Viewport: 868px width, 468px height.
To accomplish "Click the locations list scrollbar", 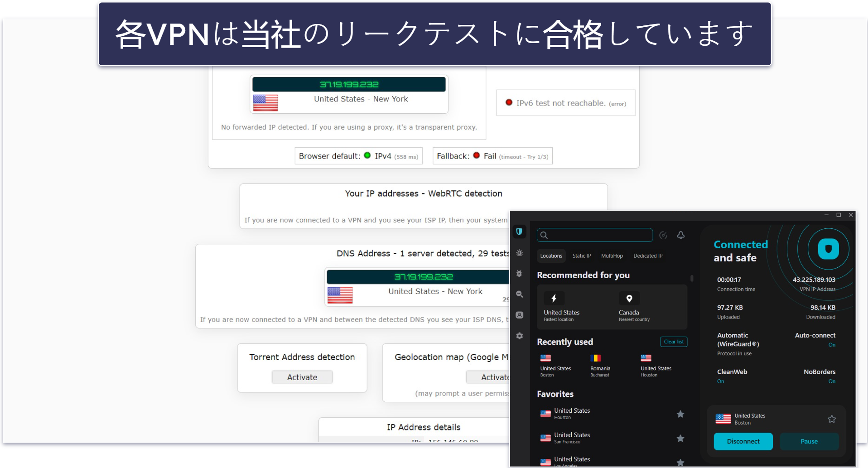I will point(692,278).
